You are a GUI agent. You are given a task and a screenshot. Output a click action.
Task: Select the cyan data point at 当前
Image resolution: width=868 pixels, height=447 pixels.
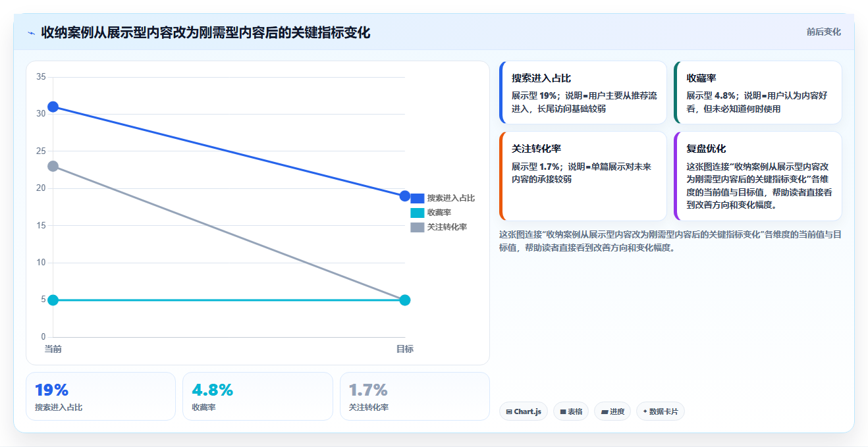53,300
